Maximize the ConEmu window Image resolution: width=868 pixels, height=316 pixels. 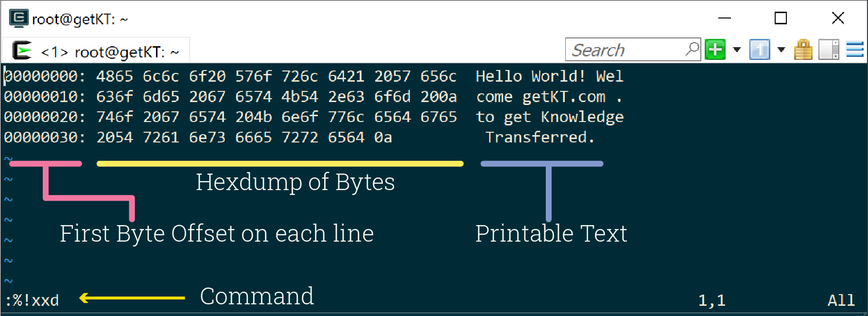(781, 18)
